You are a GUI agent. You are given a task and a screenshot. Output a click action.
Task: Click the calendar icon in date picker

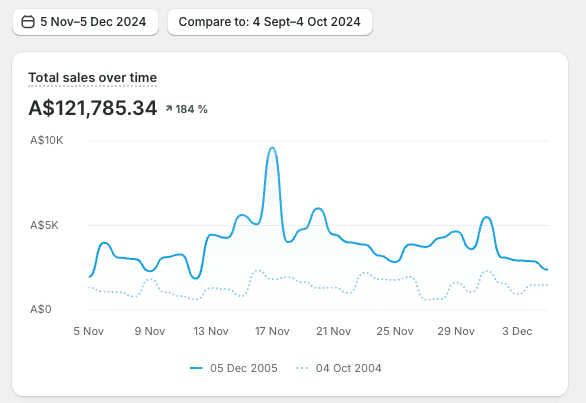click(28, 22)
